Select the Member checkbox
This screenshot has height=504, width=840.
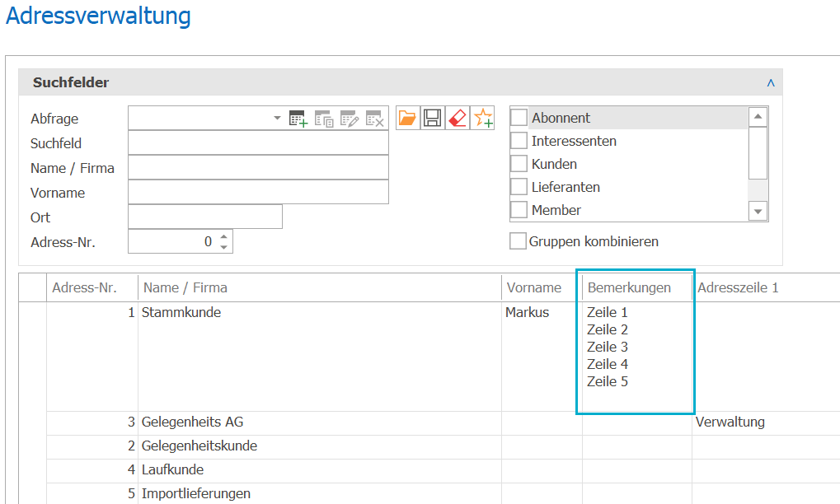519,209
